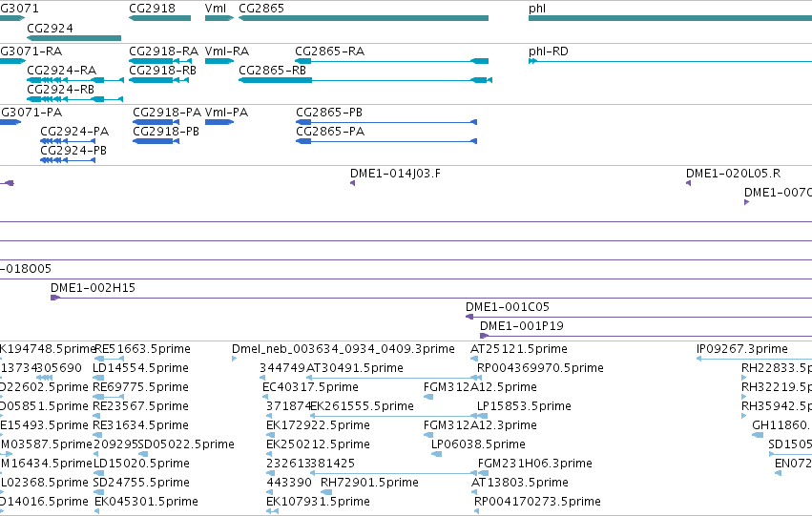Click EST RE23567.5prime

click(x=98, y=416)
